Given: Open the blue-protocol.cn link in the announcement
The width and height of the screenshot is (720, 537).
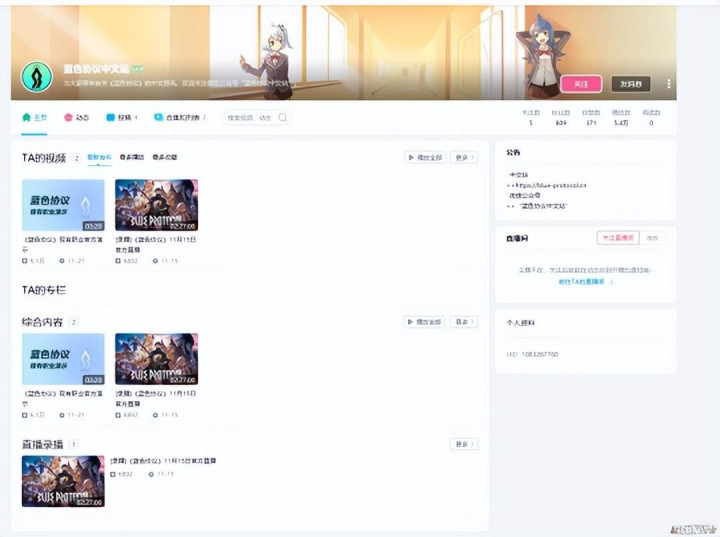Looking at the screenshot, I should [551, 185].
